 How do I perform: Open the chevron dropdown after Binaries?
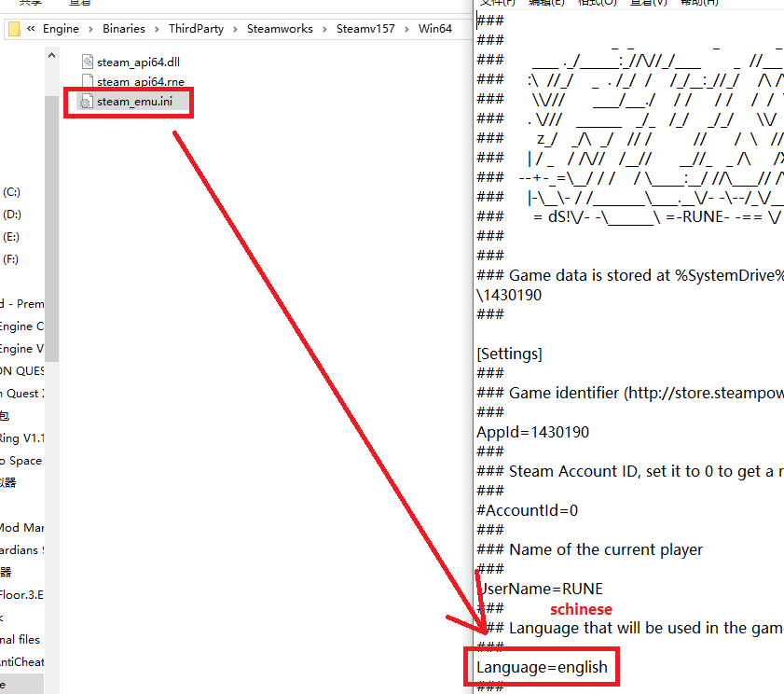(157, 29)
